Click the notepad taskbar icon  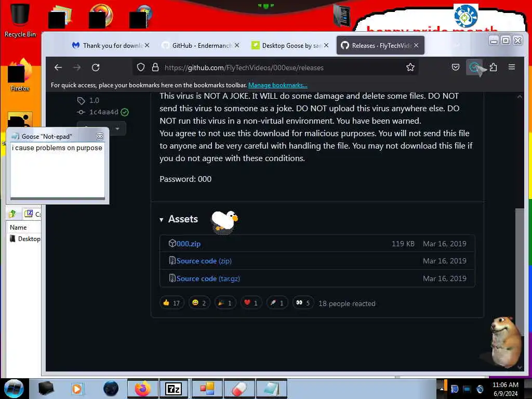click(x=271, y=389)
